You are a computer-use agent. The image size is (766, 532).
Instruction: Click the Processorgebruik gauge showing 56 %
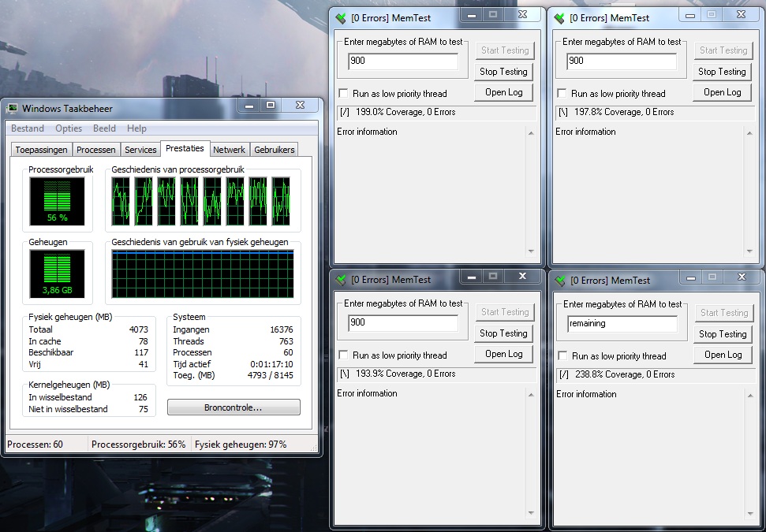pyautogui.click(x=57, y=201)
